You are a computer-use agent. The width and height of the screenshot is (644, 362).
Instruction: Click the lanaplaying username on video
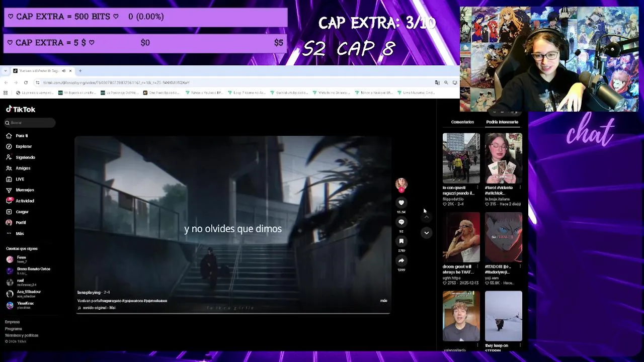(x=89, y=292)
